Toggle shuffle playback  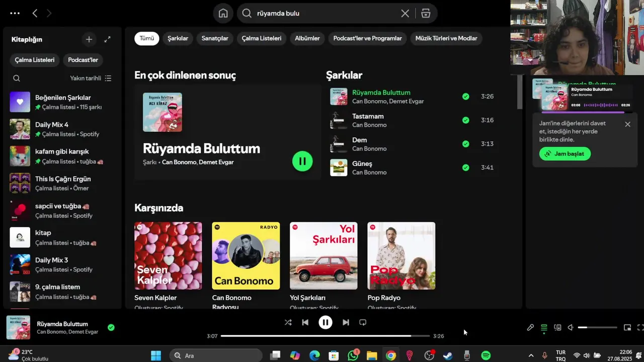coord(288,322)
